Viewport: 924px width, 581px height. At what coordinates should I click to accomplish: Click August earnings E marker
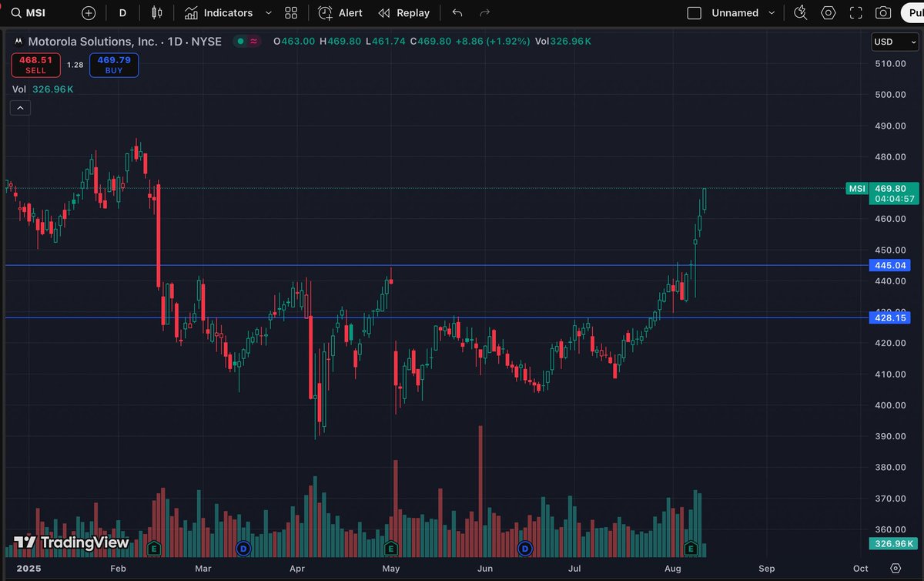(691, 549)
